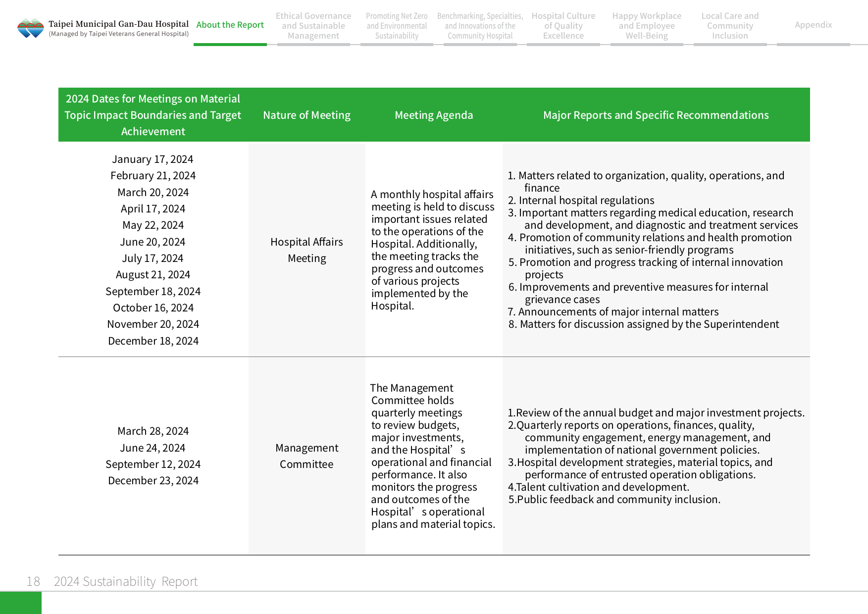The image size is (868, 614).
Task: Click item '6. Improvements and preventive measures'
Action: point(638,293)
